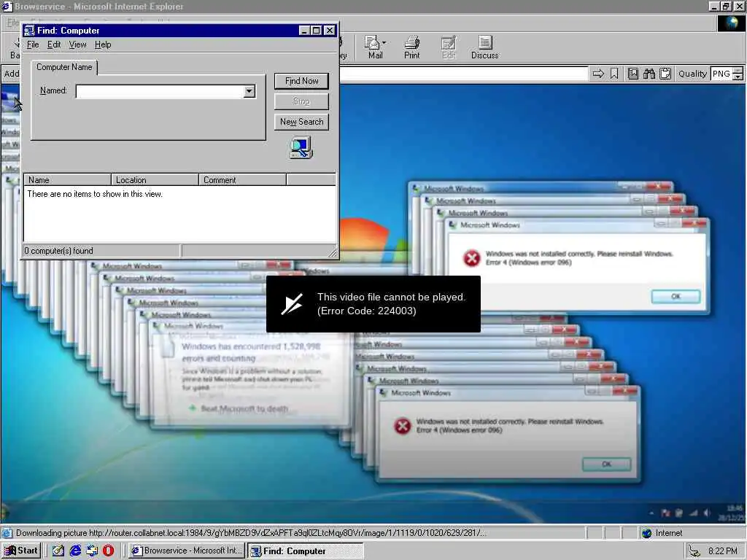The image size is (747, 560).
Task: Click the upper Windows error message text
Action: coord(578,258)
